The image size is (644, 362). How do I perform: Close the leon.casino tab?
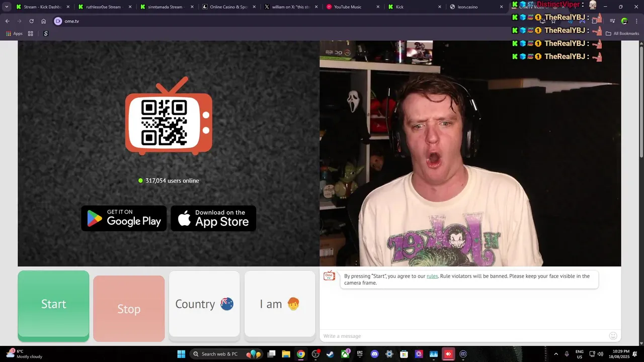501,7
